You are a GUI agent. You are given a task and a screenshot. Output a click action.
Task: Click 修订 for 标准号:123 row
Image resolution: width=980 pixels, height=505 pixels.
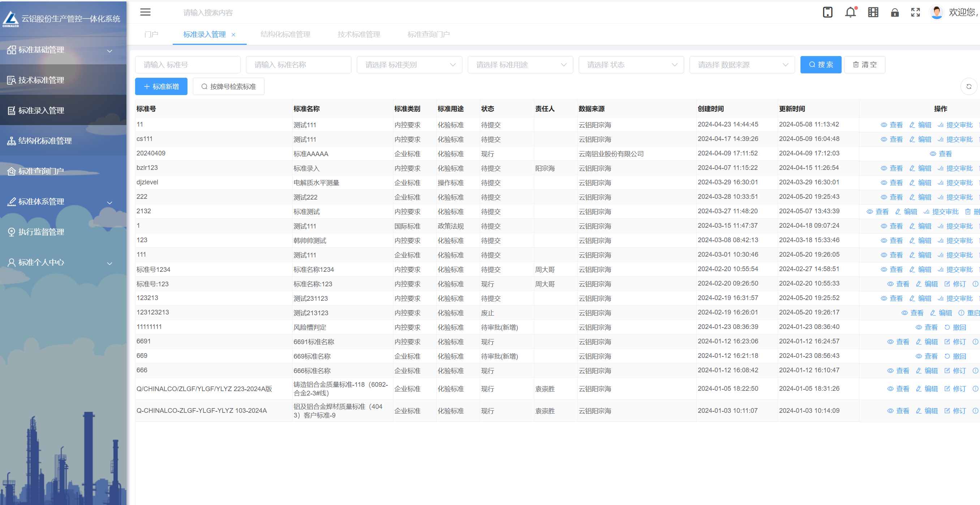[955, 284]
